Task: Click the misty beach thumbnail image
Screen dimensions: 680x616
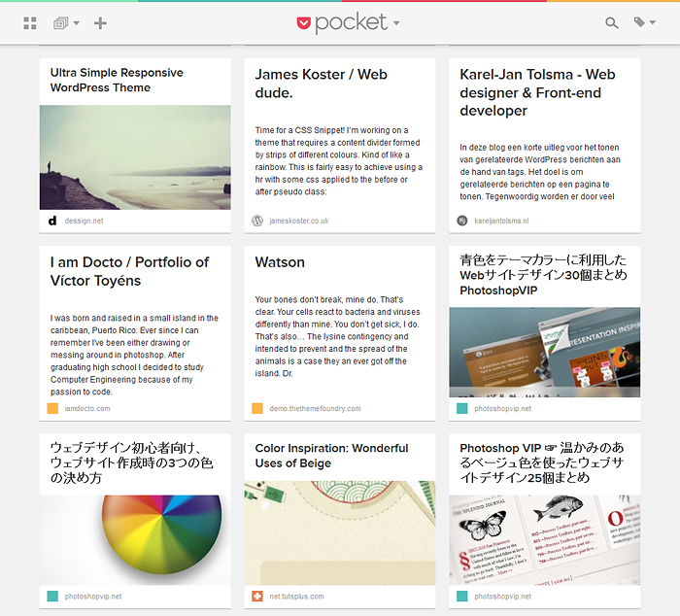Action: 135,157
